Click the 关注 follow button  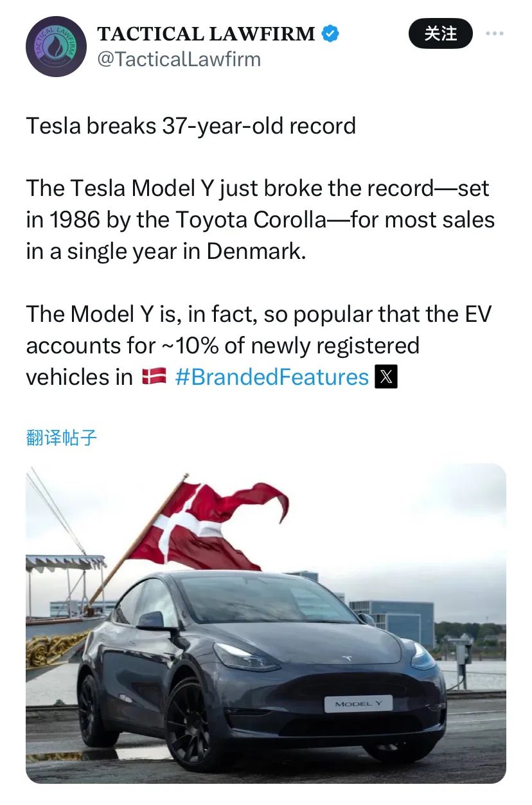441,33
